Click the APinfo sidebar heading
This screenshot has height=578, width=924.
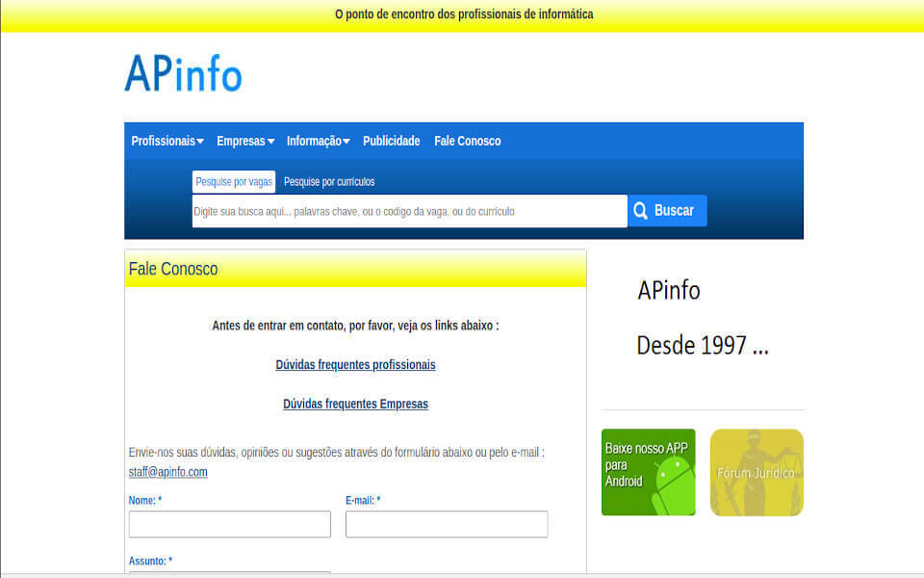tap(669, 290)
